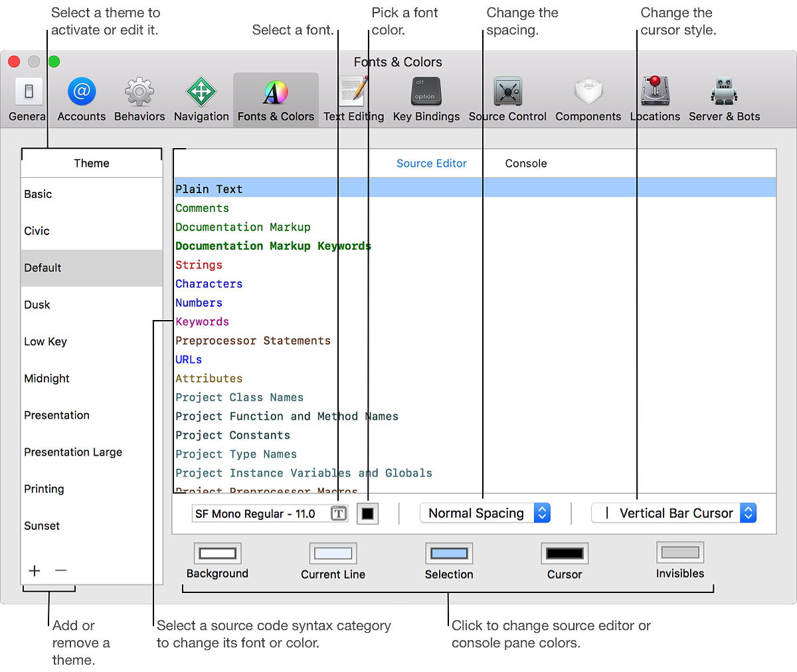Select the Sunset theme

[92, 526]
